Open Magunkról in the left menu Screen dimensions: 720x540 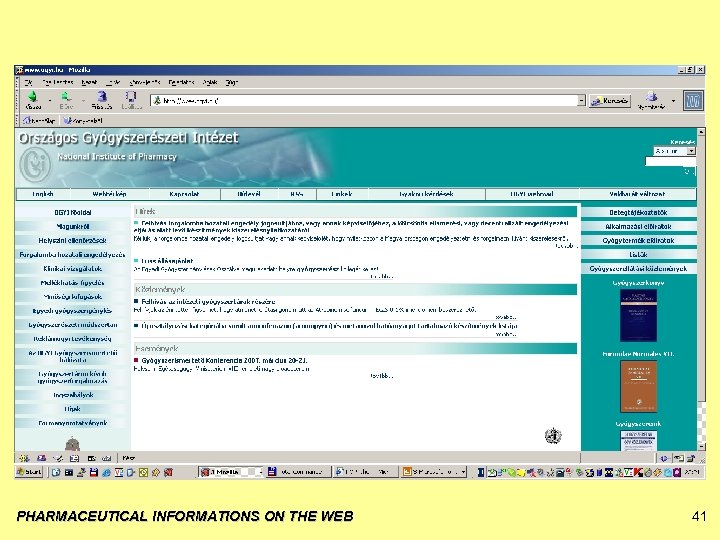coord(73,226)
